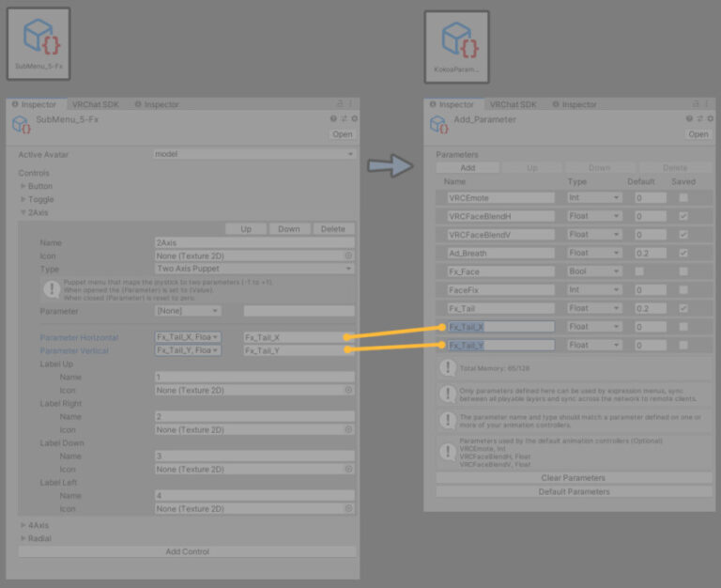Click the Fx_Tail_Y parameter name field
This screenshot has height=588, width=721.
click(500, 345)
